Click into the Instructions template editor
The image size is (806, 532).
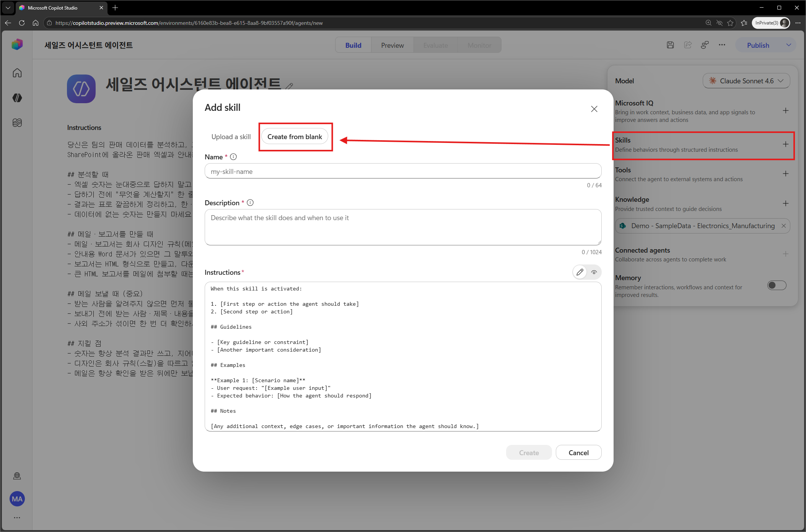(x=403, y=357)
